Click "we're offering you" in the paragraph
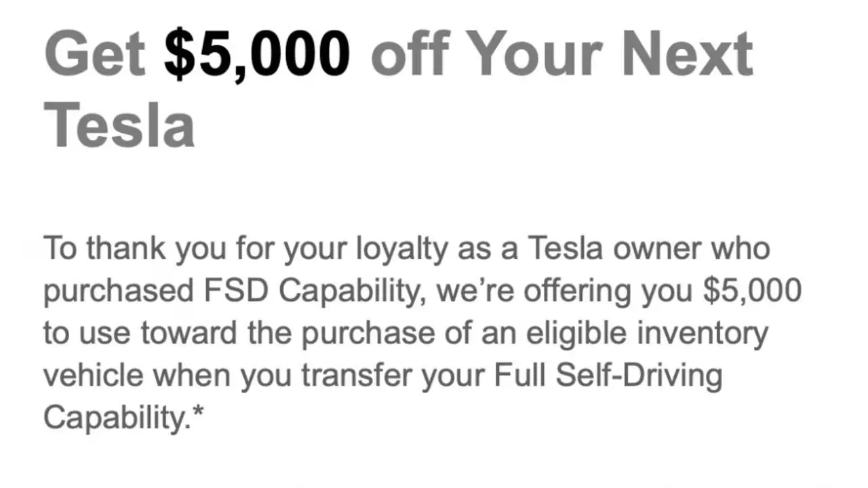The height and width of the screenshot is (488, 868). pyautogui.click(x=566, y=291)
